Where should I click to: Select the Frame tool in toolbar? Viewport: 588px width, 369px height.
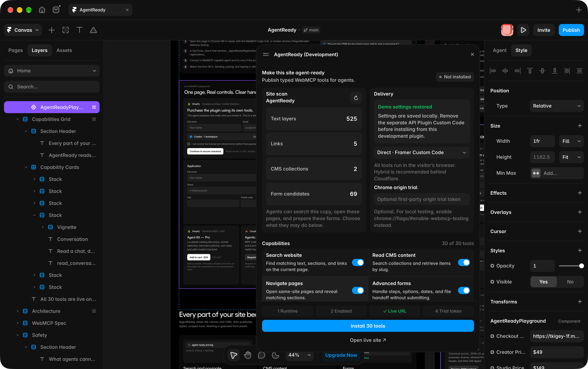[x=65, y=30]
